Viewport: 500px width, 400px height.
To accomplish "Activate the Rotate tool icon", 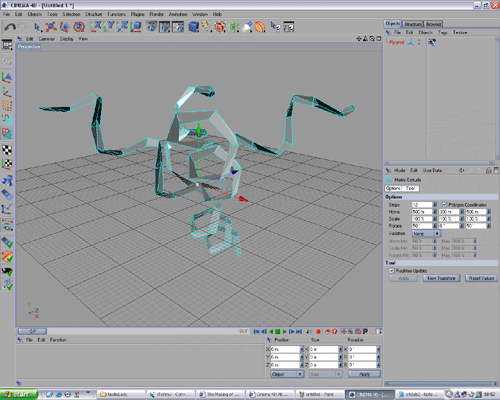I will 79,27.
